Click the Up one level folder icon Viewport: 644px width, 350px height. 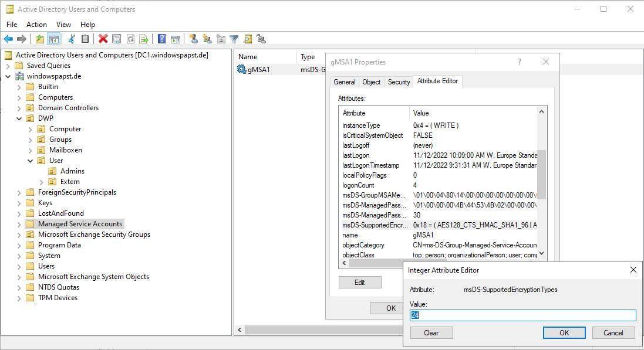coord(39,39)
